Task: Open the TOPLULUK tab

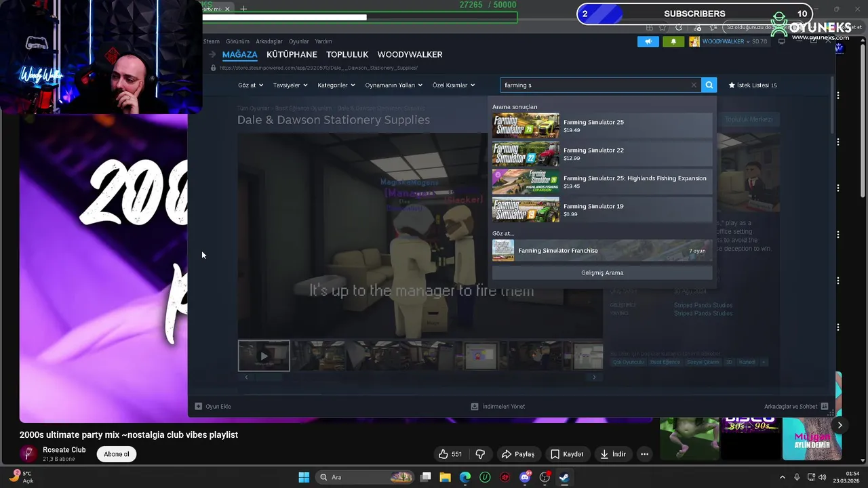Action: [x=347, y=54]
